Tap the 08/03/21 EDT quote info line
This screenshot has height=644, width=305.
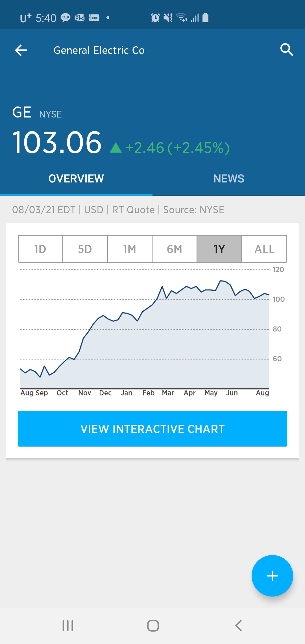118,210
